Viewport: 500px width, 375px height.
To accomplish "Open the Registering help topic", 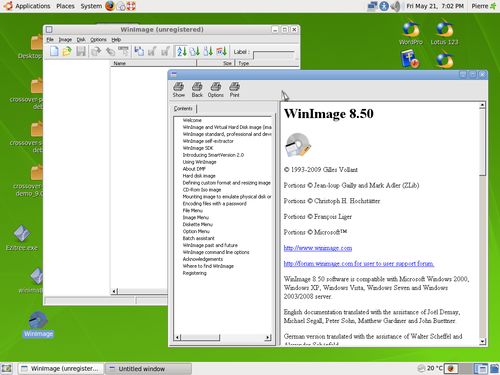I will (x=194, y=273).
